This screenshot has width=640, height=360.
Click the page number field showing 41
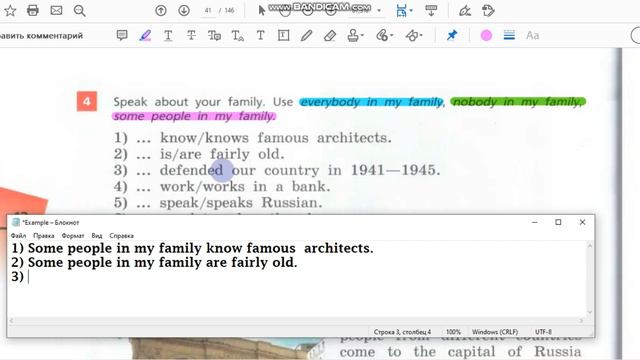pos(208,11)
